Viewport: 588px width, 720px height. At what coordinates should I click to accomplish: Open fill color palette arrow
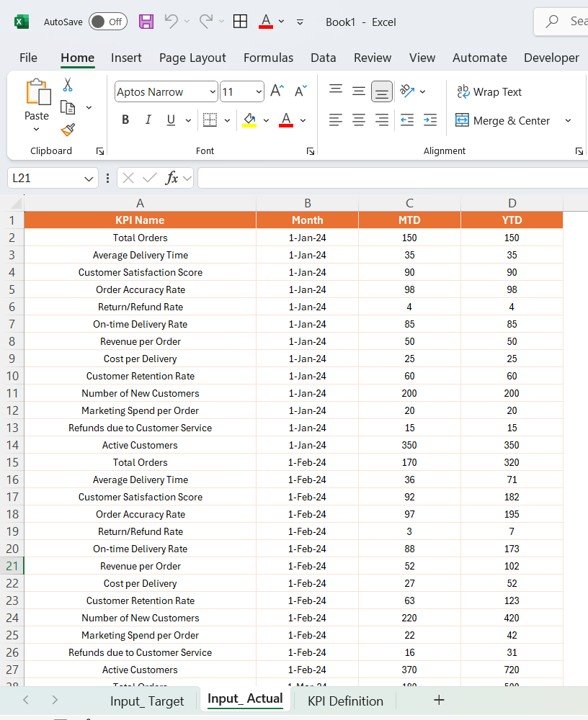(266, 120)
